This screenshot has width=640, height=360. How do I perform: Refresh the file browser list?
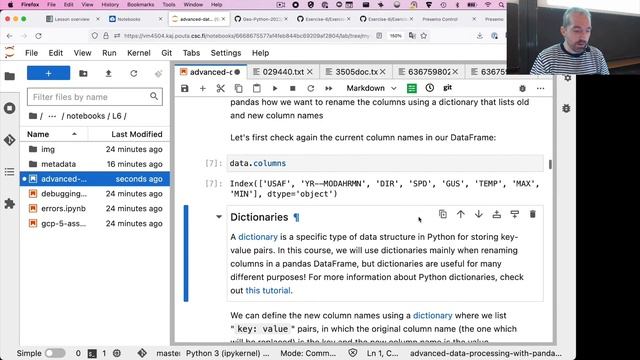[x=133, y=73]
